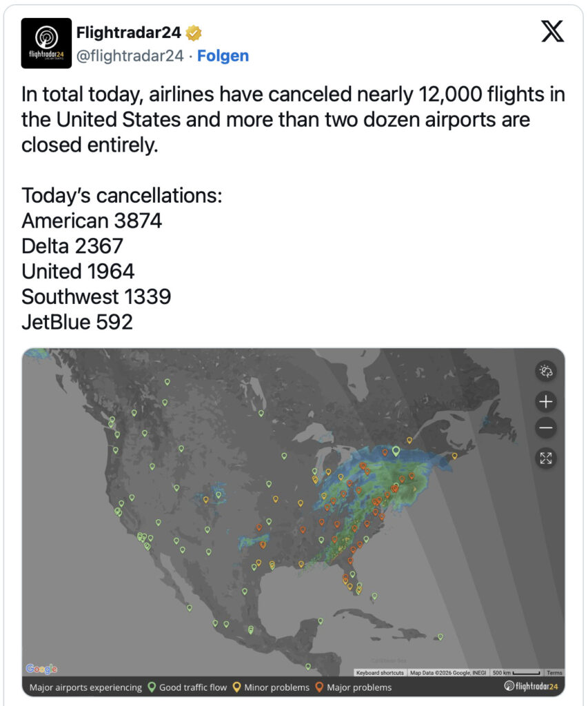Zoom out on the map
Viewport: 588px width, 706px height.
(545, 427)
